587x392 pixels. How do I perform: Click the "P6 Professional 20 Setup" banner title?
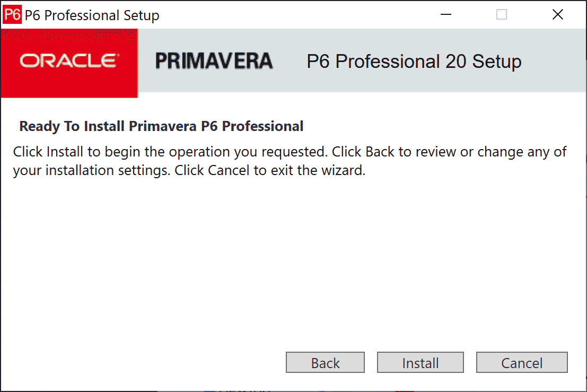[414, 62]
